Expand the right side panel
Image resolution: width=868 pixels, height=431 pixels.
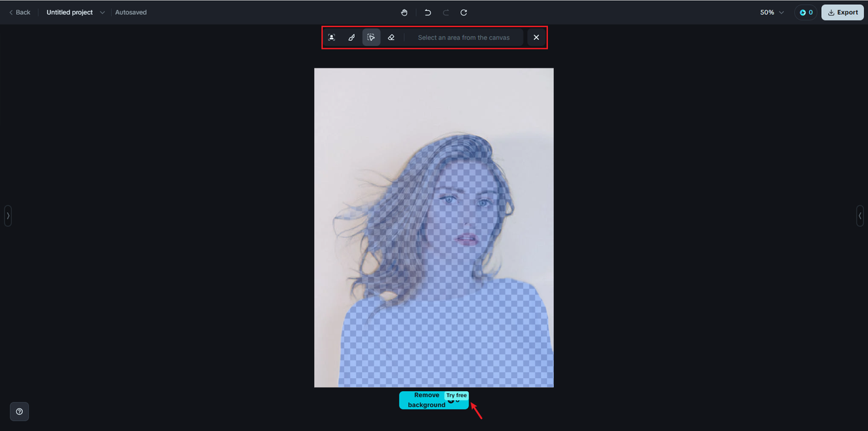860,215
